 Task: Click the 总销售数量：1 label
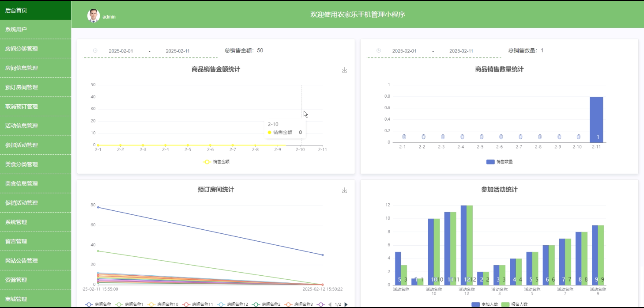coord(526,50)
